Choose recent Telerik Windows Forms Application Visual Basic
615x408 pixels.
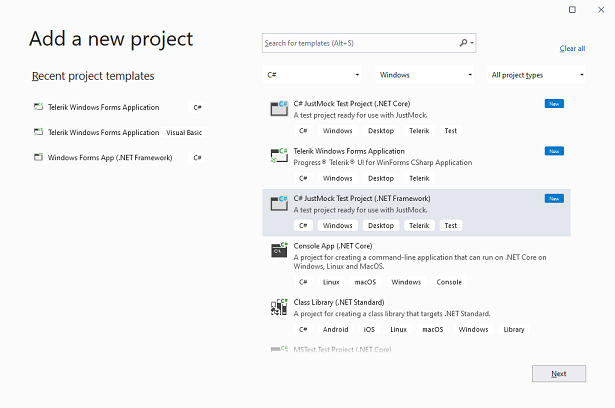[x=118, y=132]
